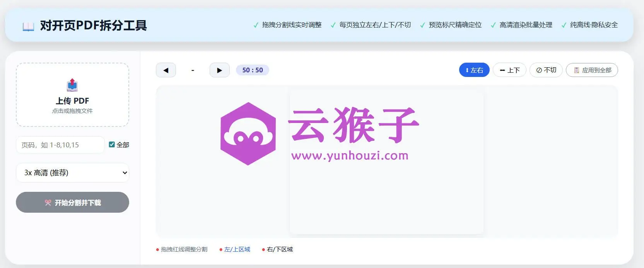
Task: Click the 应用到全部 button
Action: coord(592,70)
